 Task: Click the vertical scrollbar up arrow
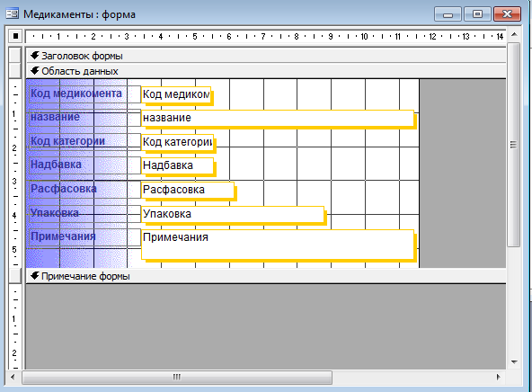pyautogui.click(x=514, y=35)
